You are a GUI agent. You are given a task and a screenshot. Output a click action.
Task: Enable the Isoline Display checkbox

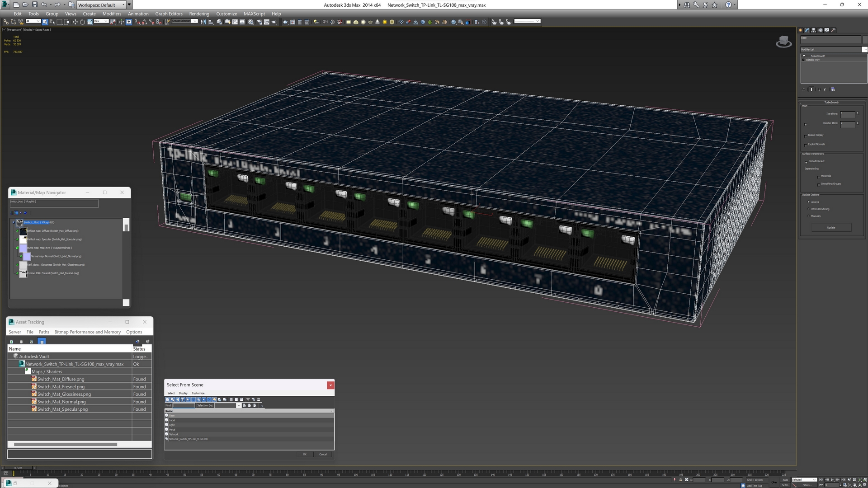[x=806, y=136]
